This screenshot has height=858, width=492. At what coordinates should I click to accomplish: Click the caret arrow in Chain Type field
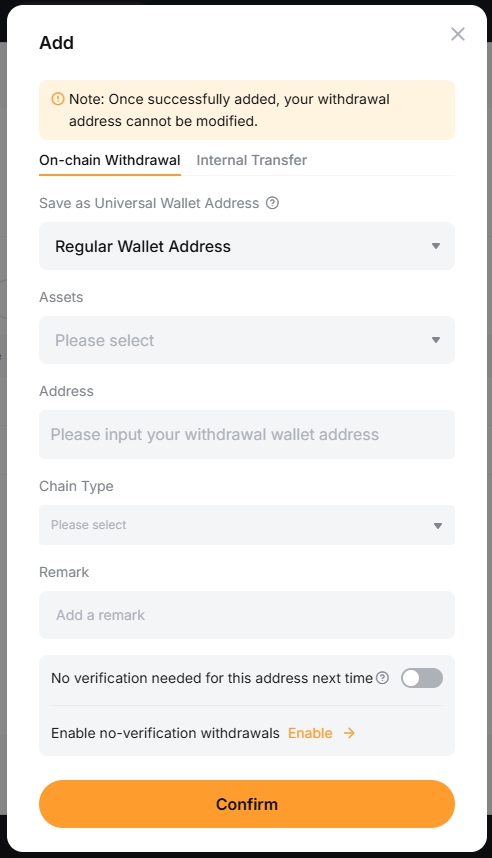click(x=437, y=526)
